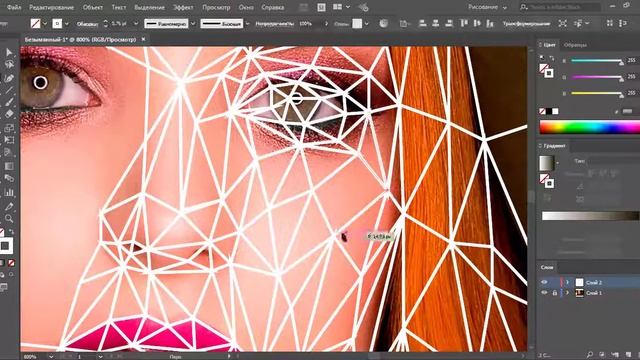Click the toolbox stroke box
Image resolution: width=640 pixels, height=360 pixels.
(5, 246)
